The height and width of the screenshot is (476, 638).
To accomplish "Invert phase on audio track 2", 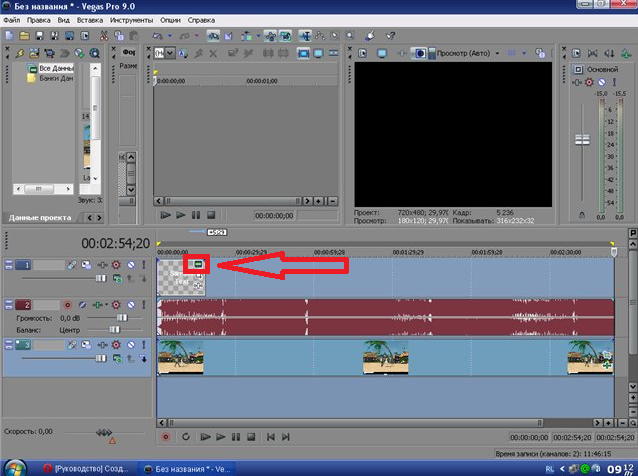I will point(82,305).
